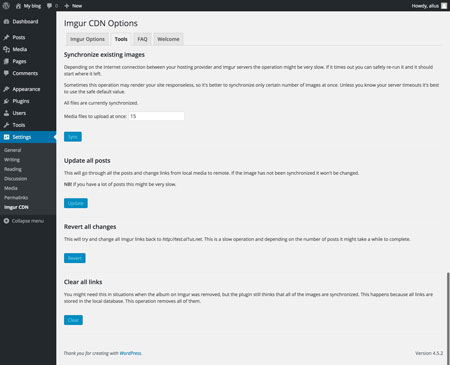Switch to the Imgur Options tab
Image resolution: width=450 pixels, height=365 pixels.
point(87,39)
